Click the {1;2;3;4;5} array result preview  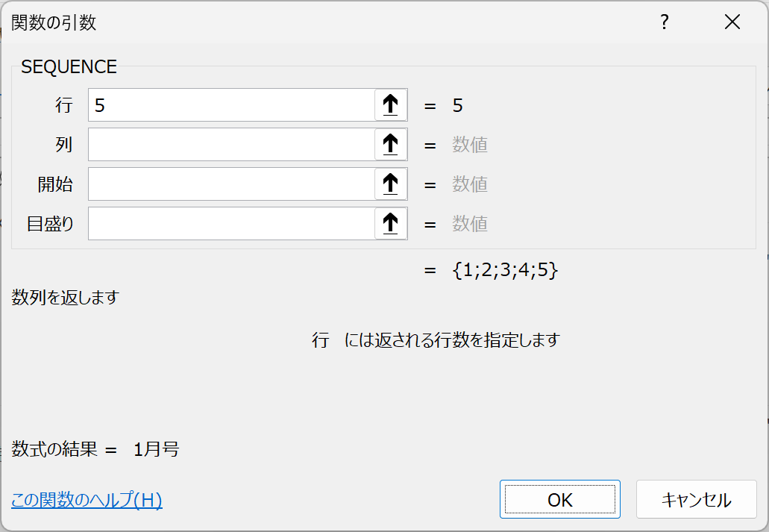pyautogui.click(x=505, y=270)
